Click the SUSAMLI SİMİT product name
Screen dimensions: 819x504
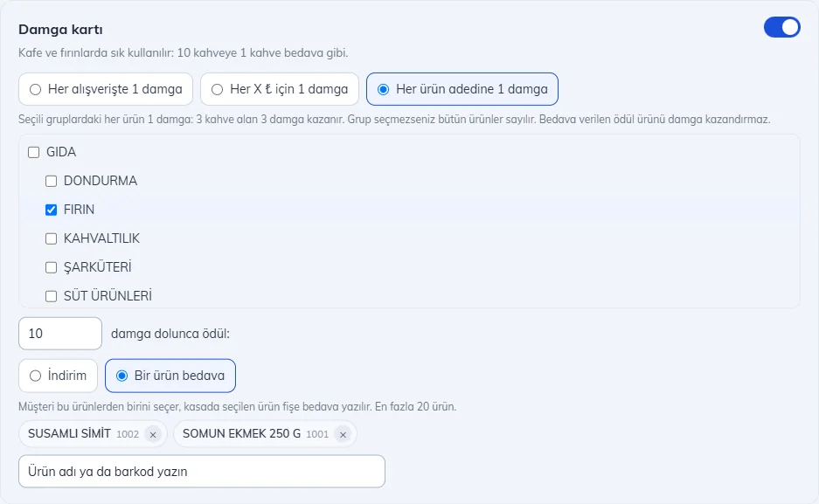(69, 433)
